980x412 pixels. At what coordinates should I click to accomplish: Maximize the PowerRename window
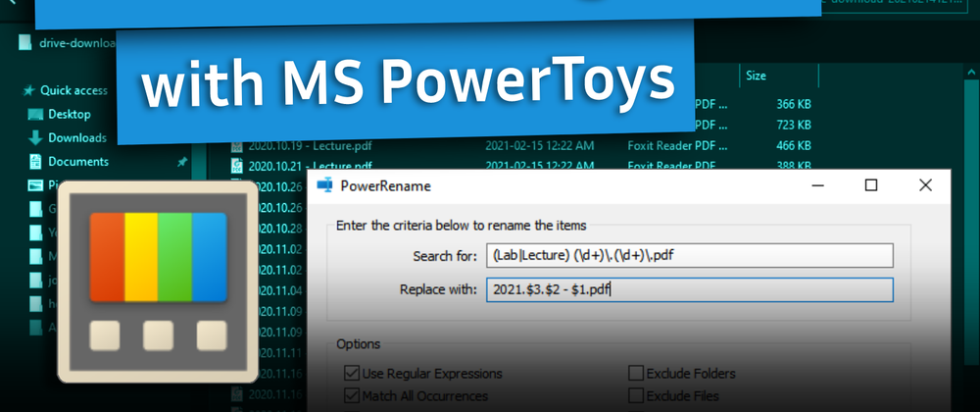tap(870, 185)
